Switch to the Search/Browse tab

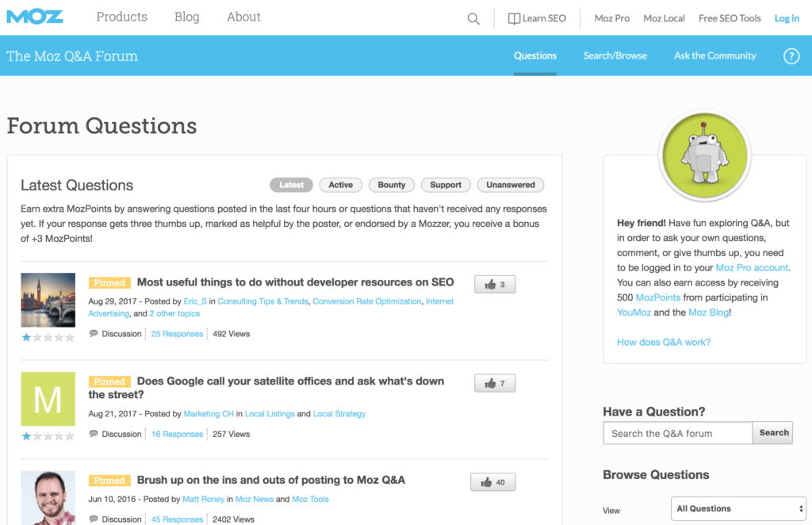[615, 56]
